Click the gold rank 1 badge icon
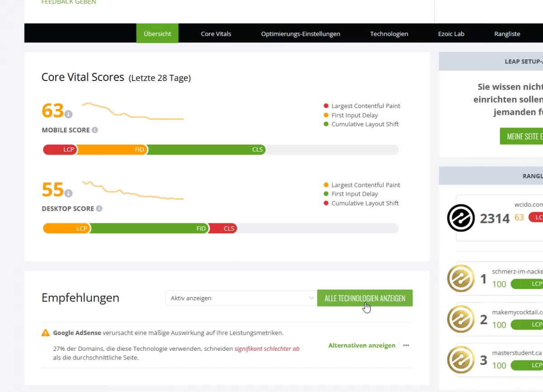This screenshot has width=543, height=392. (x=461, y=279)
